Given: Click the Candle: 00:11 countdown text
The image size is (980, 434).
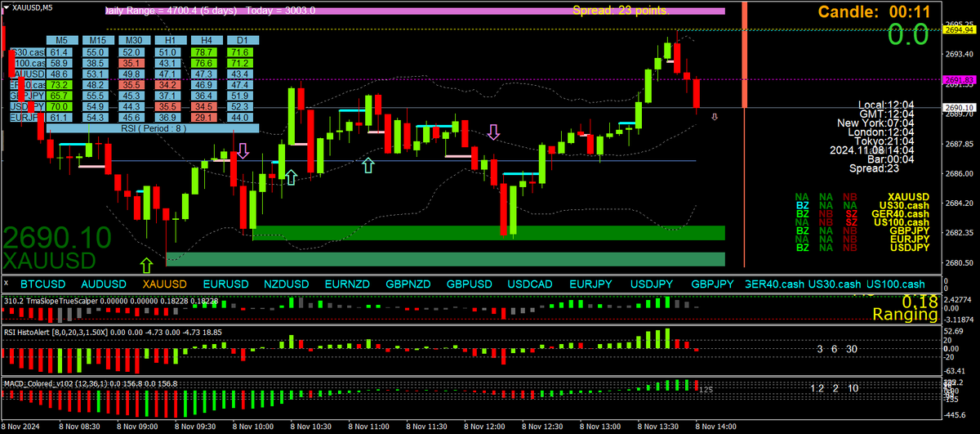Looking at the screenshot, I should pyautogui.click(x=874, y=11).
